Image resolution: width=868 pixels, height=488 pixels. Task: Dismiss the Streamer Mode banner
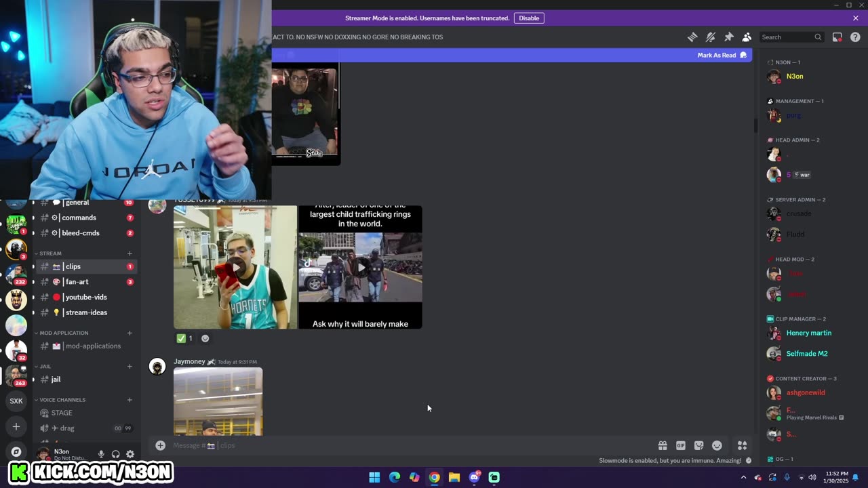click(x=856, y=18)
